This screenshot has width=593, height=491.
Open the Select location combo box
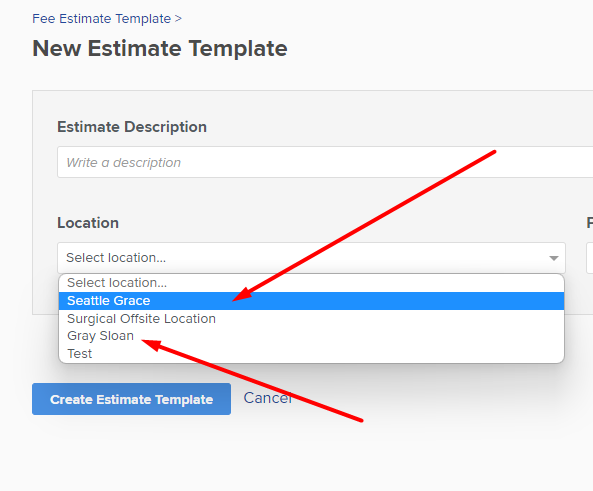pyautogui.click(x=311, y=258)
